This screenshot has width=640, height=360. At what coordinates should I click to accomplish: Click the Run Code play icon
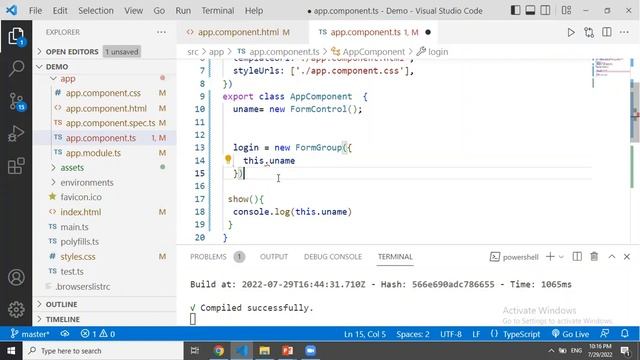571,32
